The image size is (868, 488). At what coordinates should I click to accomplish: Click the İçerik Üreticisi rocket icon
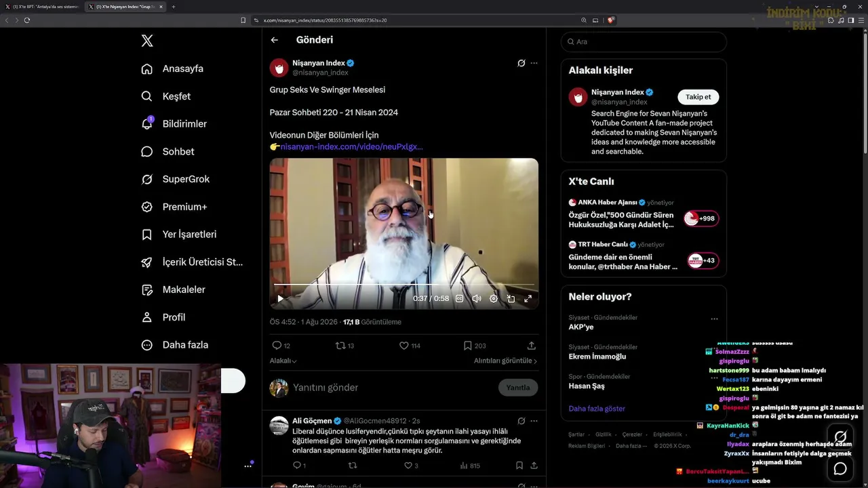click(x=146, y=262)
